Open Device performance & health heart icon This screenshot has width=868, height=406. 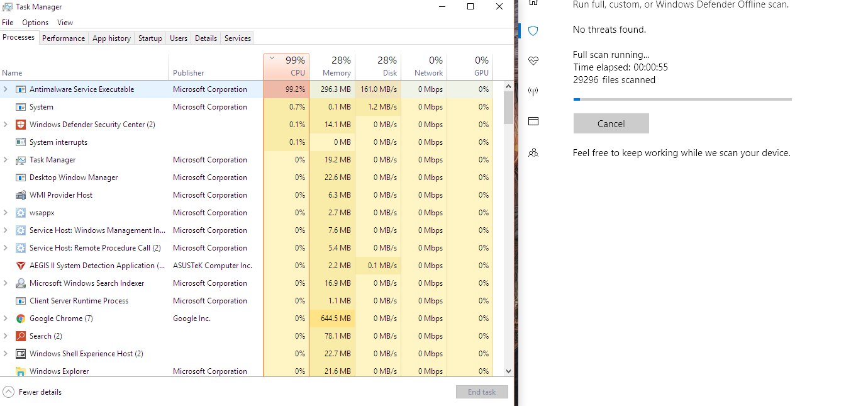click(x=533, y=60)
